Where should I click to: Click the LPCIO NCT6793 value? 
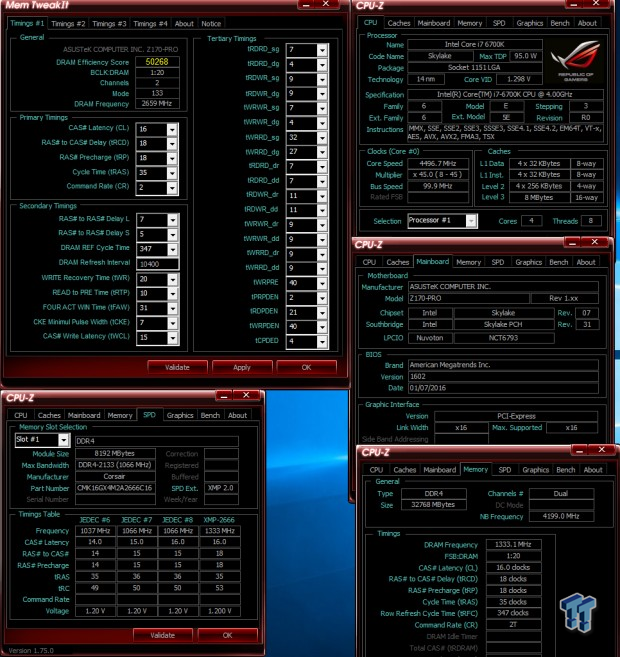(x=504, y=338)
